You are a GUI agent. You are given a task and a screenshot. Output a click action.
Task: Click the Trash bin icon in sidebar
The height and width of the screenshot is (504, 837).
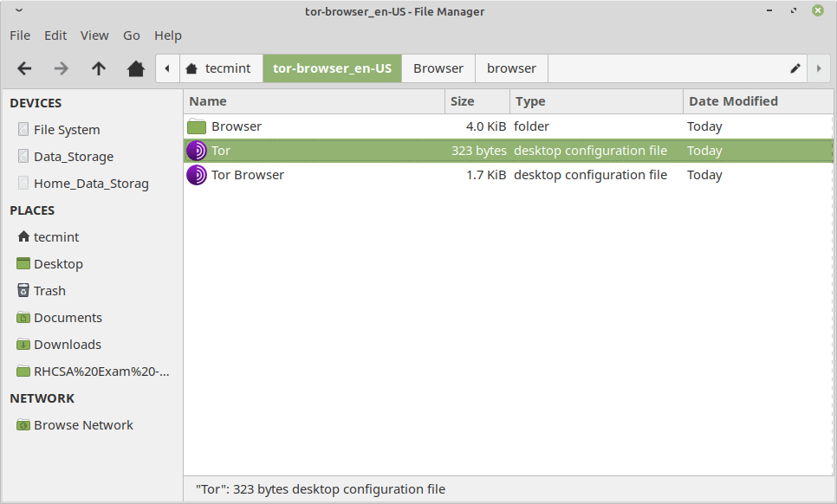tap(23, 290)
